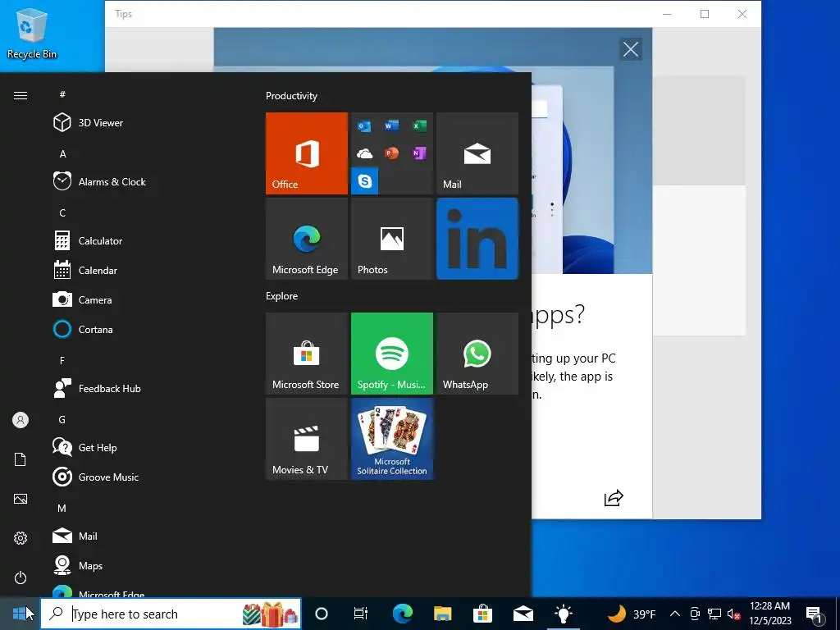Open Outlook icon in the Office folder tile
840x630 pixels.
364,126
